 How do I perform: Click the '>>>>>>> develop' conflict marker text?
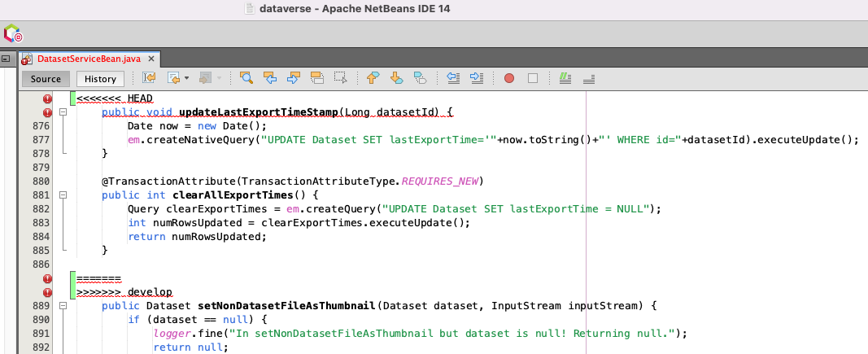coord(124,292)
